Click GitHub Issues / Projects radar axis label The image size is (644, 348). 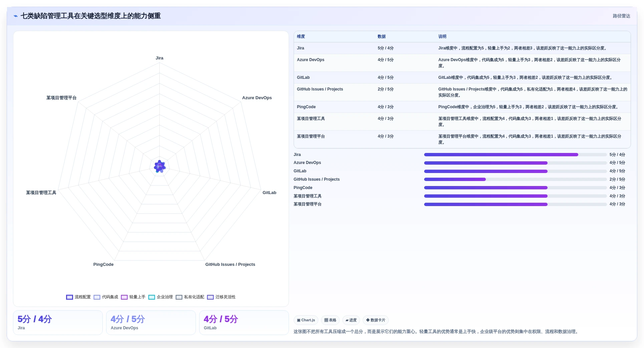point(230,265)
